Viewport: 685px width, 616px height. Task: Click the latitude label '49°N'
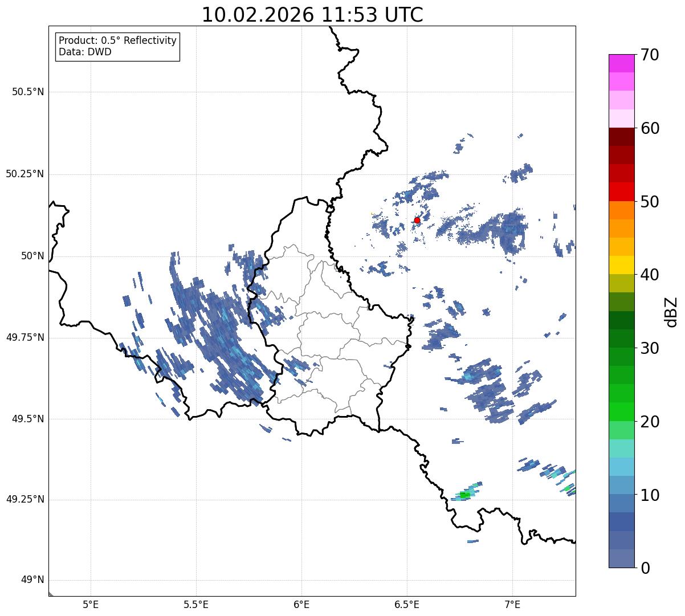tap(32, 580)
